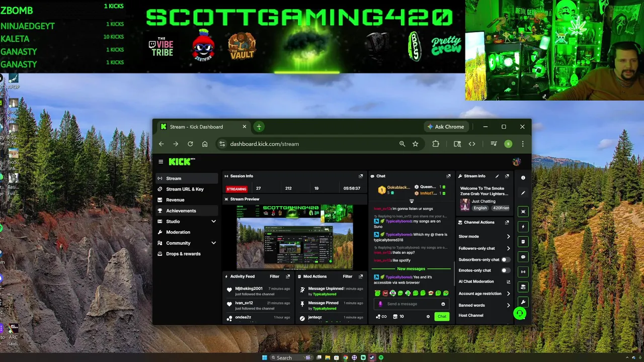Viewport: 644px width, 362px height.
Task: Toggle the chat bubble icon in right toolbar
Action: 523,257
